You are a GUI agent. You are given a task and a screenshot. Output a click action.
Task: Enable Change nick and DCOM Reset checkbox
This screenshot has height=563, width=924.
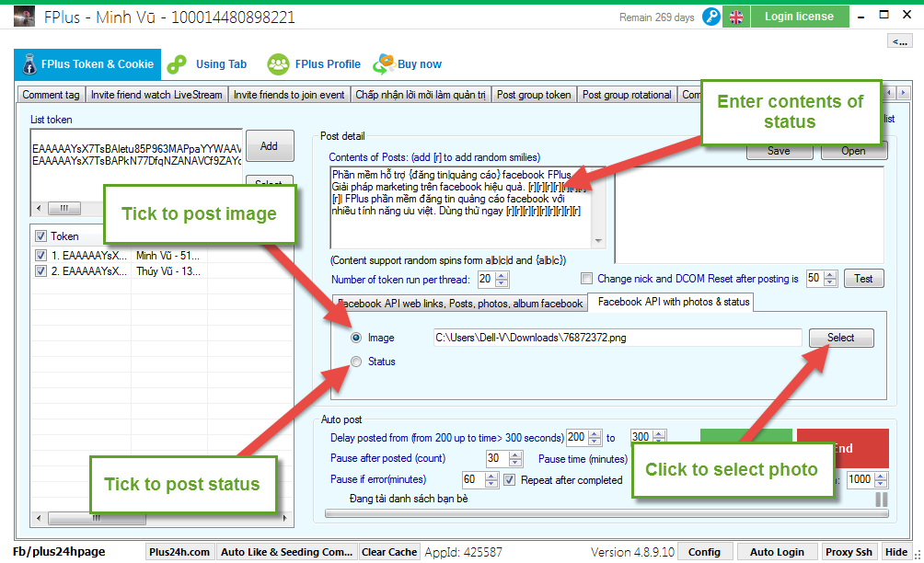pyautogui.click(x=586, y=279)
